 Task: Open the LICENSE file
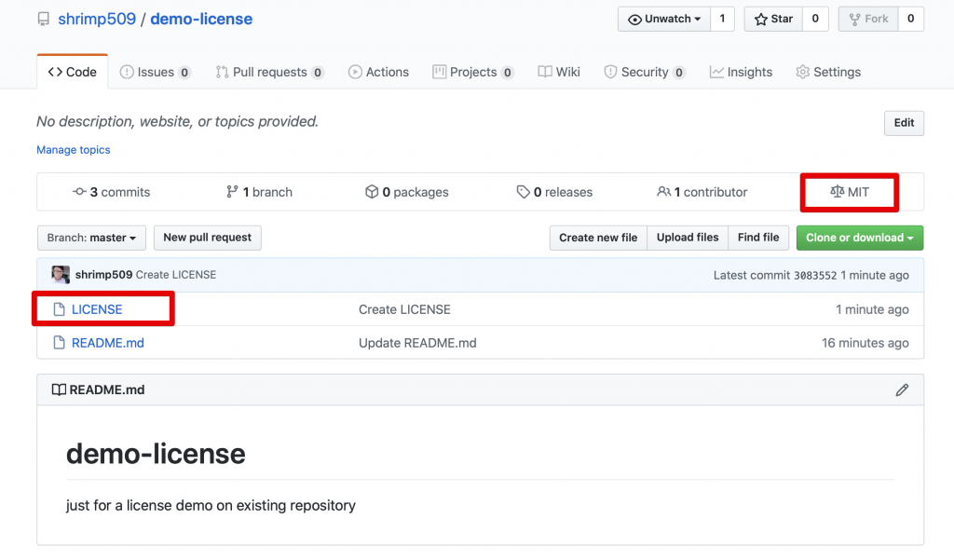(97, 309)
